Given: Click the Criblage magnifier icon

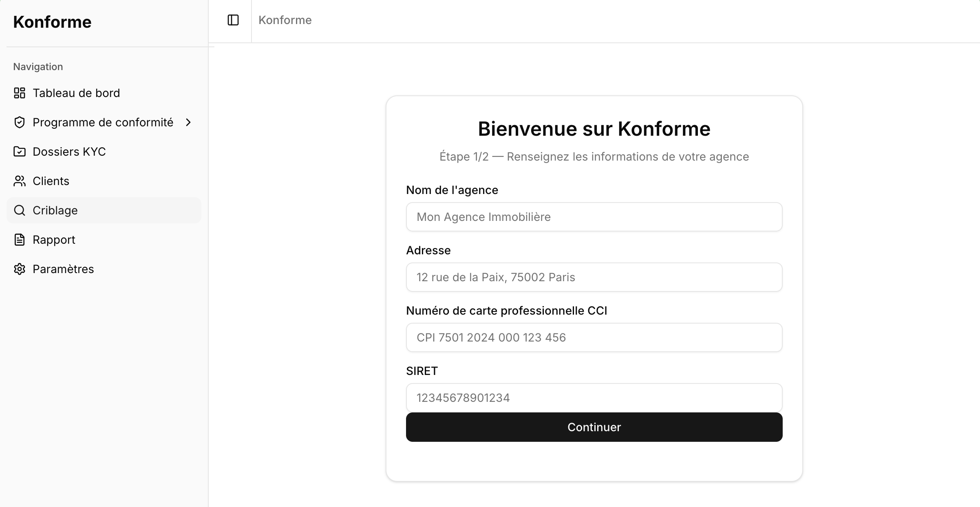Looking at the screenshot, I should click(x=20, y=210).
